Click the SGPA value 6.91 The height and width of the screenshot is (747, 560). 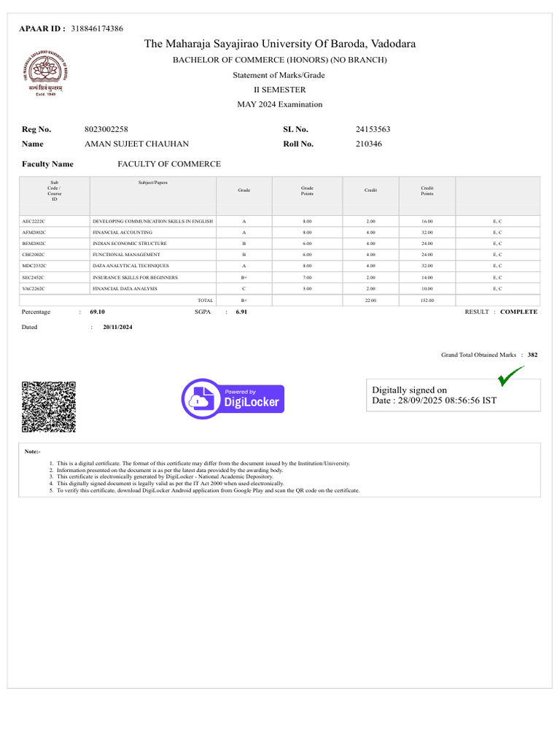[241, 311]
